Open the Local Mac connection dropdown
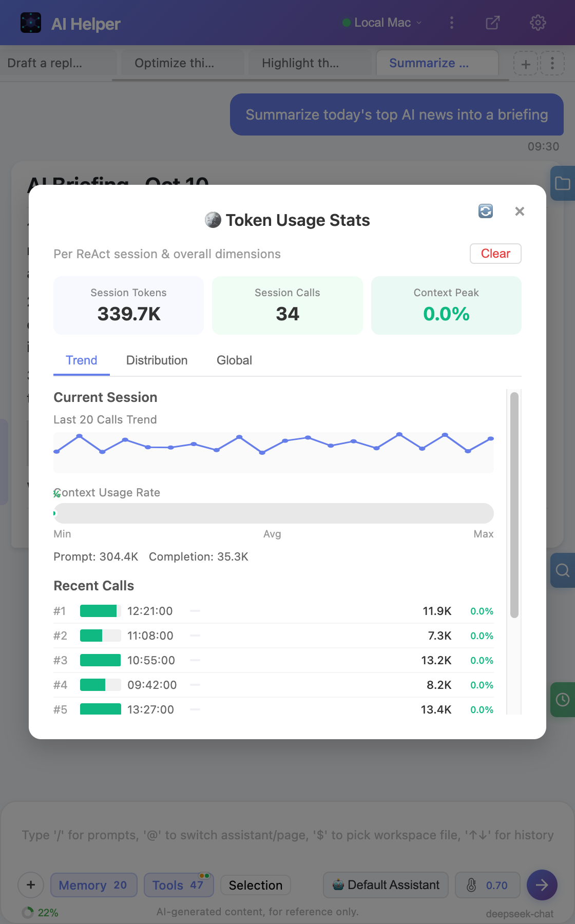Image resolution: width=575 pixels, height=924 pixels. 382,23
